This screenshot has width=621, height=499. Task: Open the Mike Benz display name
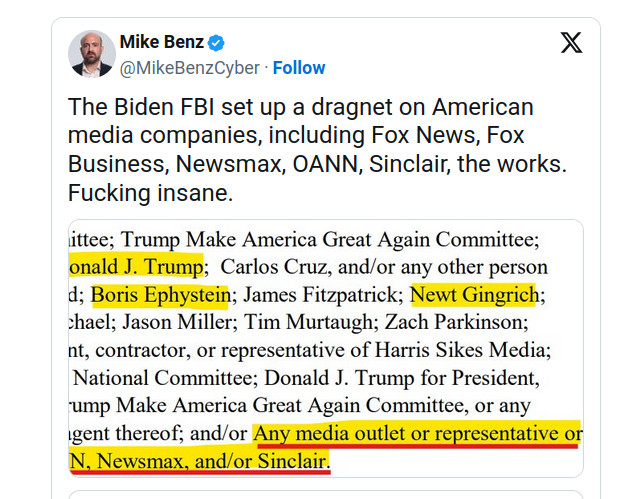point(161,42)
